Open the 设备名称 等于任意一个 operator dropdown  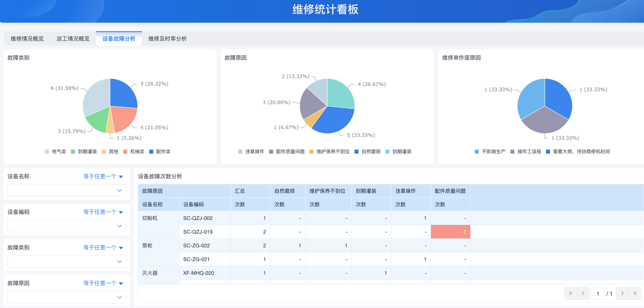coord(103,176)
